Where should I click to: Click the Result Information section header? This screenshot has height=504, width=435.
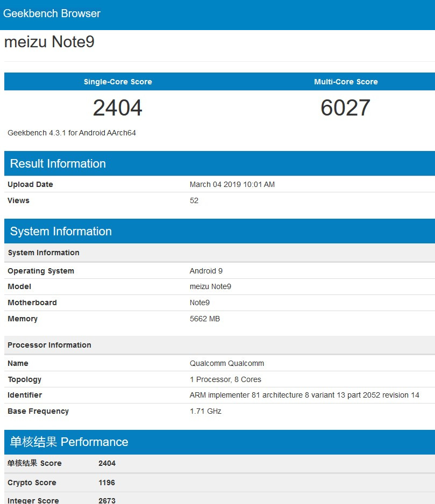pos(219,163)
